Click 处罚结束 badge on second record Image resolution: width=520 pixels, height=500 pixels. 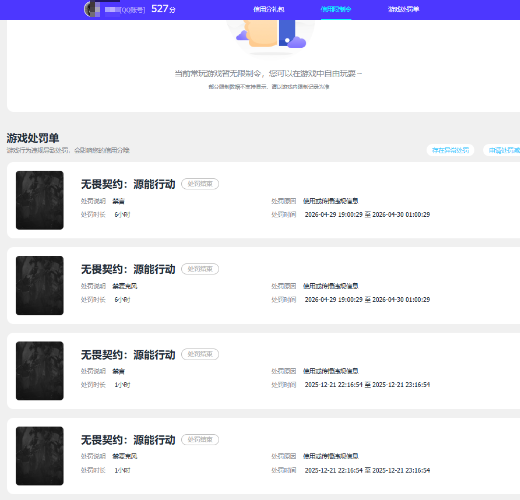pos(200,269)
